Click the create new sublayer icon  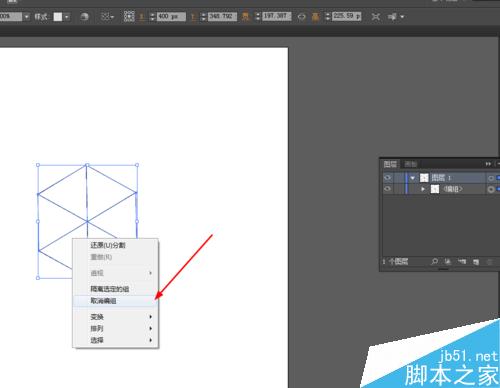pos(462,262)
